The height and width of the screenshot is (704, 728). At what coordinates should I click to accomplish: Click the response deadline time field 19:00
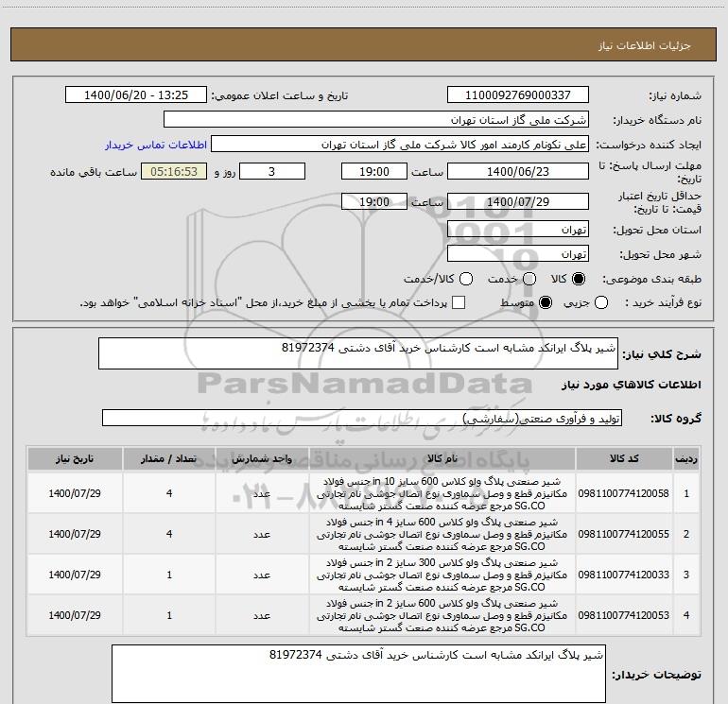point(374,171)
